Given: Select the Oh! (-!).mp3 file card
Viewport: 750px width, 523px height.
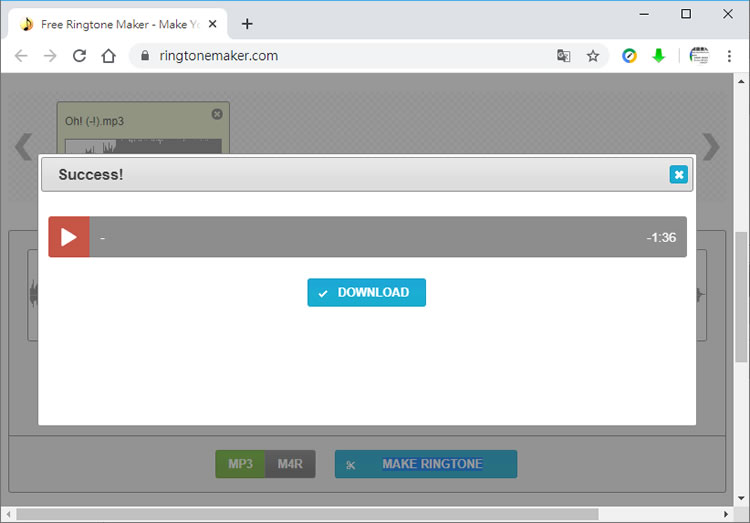Looking at the screenshot, I should coord(143,127).
